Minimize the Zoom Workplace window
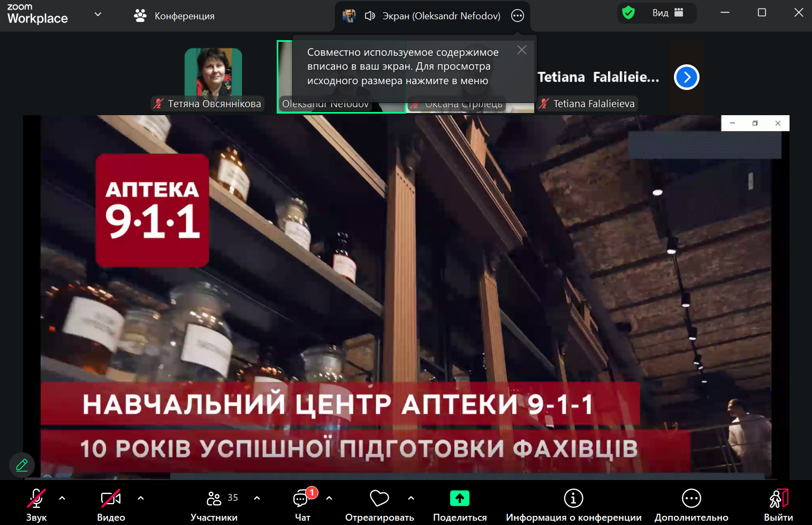 725,12
